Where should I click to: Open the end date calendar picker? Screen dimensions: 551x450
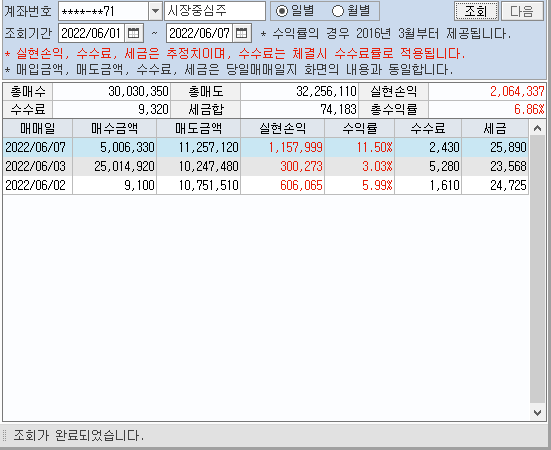[x=242, y=33]
